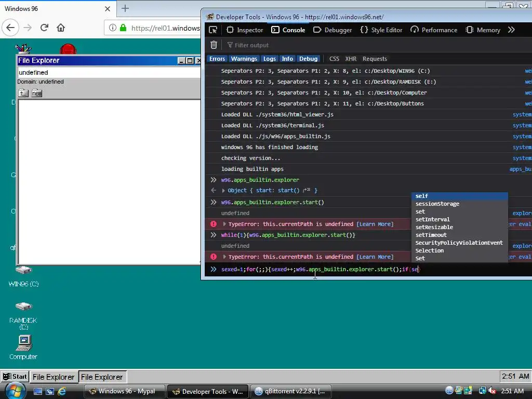Clear console output with trash icon
Image resolution: width=532 pixels, height=399 pixels.
coord(214,45)
